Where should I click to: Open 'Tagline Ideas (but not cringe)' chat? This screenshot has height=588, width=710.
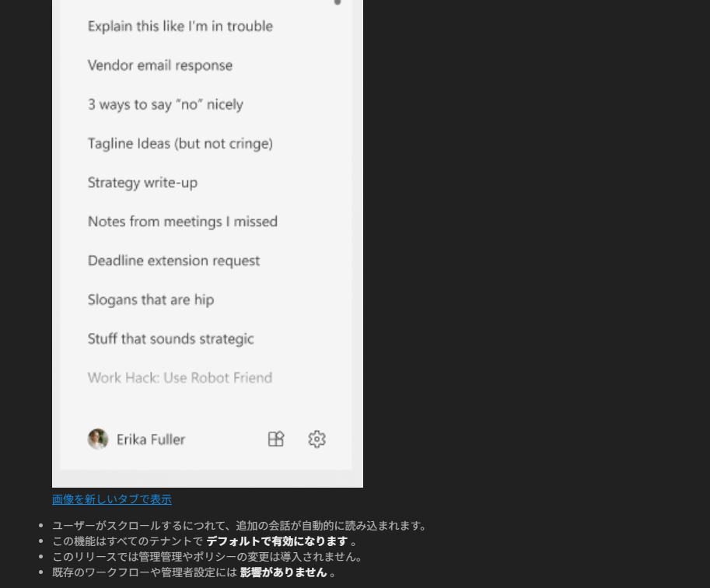click(x=180, y=144)
